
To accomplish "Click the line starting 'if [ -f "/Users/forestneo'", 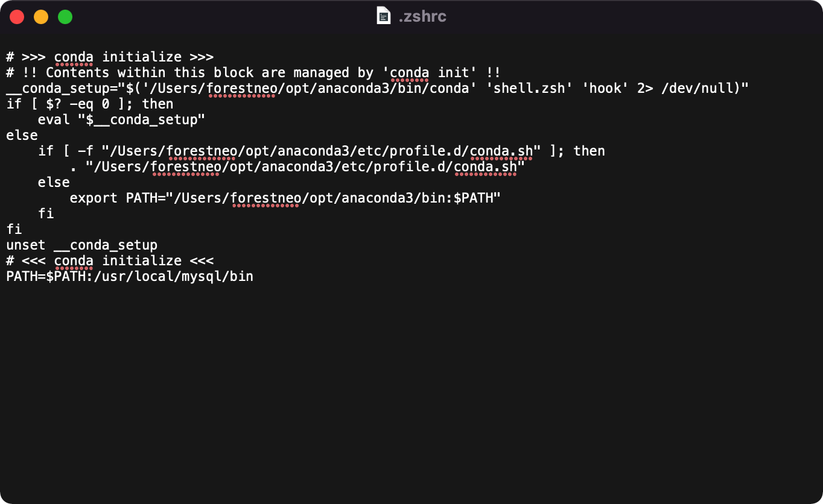I will (x=322, y=151).
